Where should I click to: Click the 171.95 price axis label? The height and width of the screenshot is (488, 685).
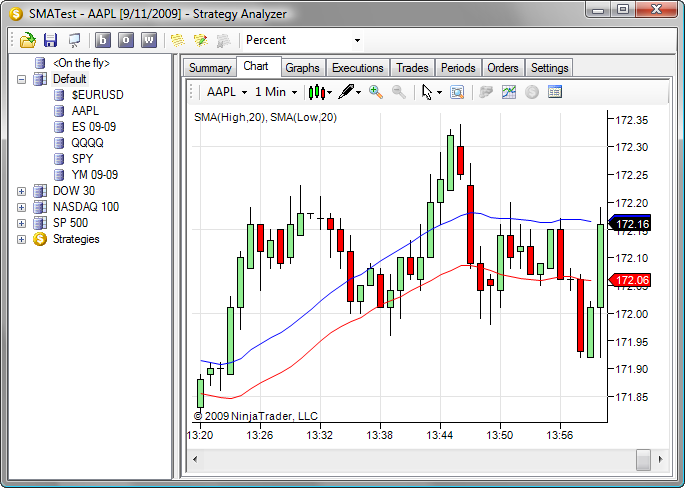[631, 342]
